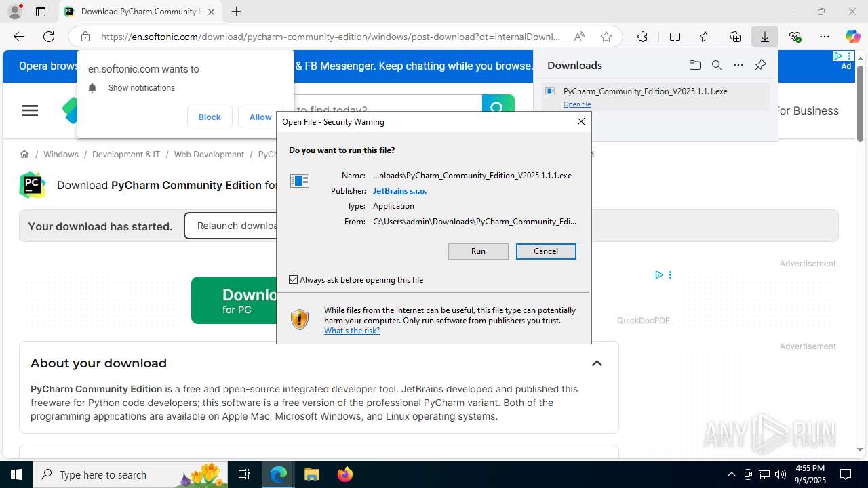Open Browser essentials icon
Viewport: 868px width, 488px height.
pyautogui.click(x=795, y=37)
